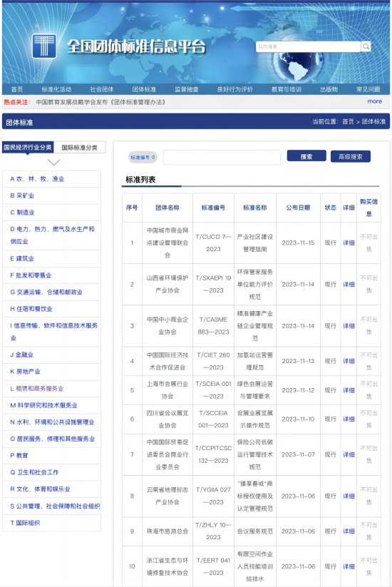Click date cell 2023-11-15

point(298,243)
